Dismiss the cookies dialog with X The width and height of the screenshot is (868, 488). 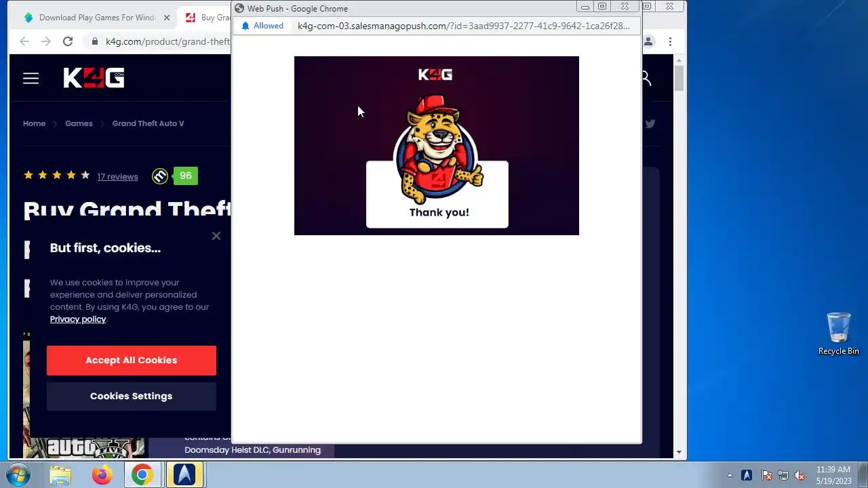tap(216, 236)
